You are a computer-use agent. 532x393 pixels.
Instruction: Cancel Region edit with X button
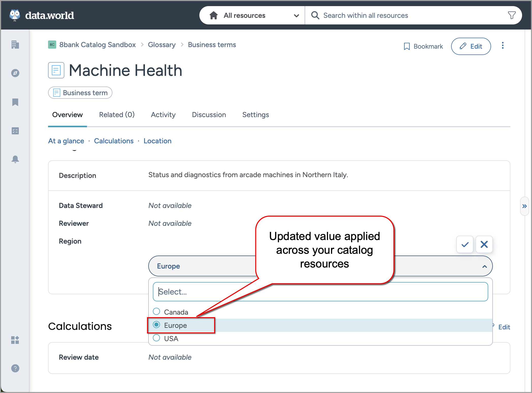pyautogui.click(x=484, y=244)
